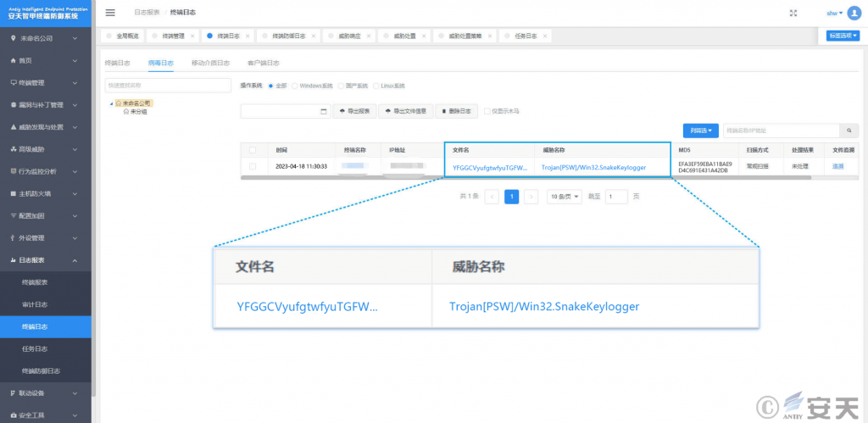Open 审计日志 in the sidebar
868x423 pixels.
click(34, 304)
